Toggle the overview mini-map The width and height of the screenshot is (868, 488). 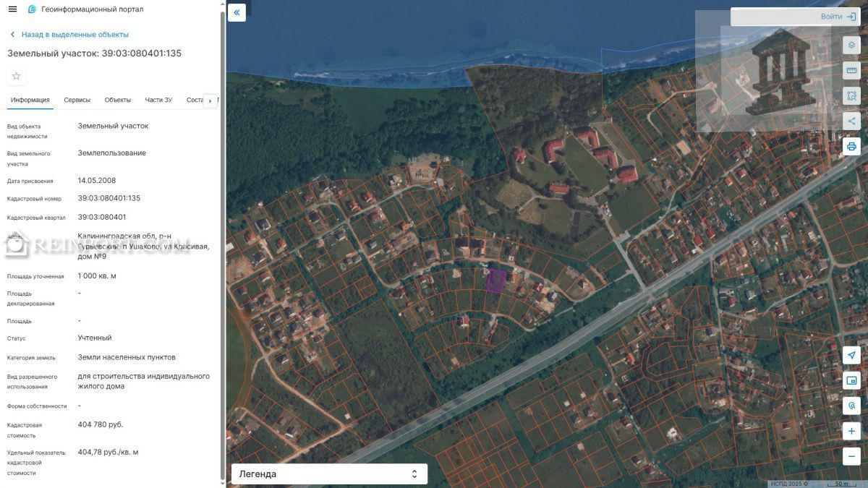pyautogui.click(x=851, y=380)
